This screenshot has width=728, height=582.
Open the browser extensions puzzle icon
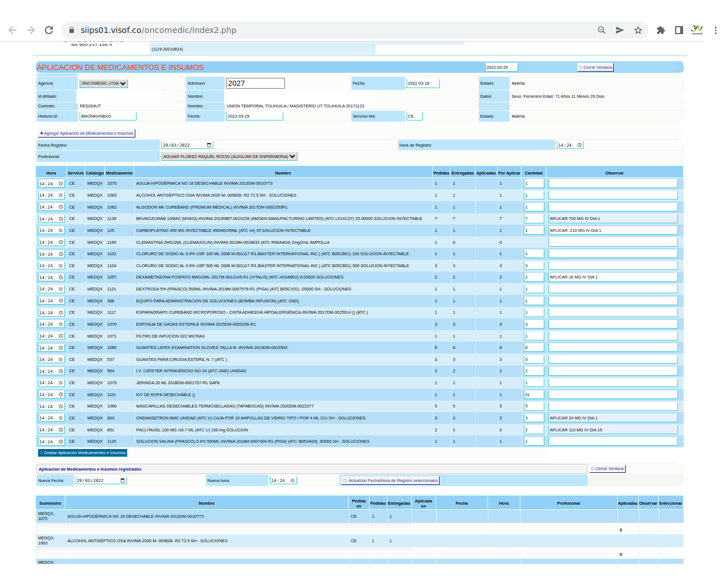click(660, 30)
